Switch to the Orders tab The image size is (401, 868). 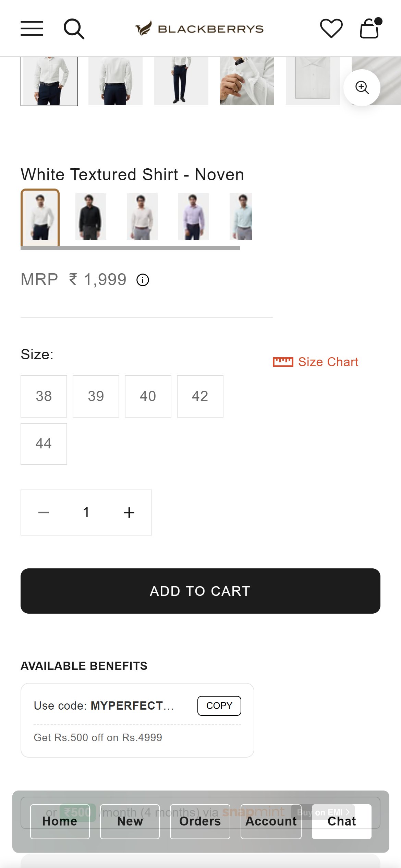(200, 821)
